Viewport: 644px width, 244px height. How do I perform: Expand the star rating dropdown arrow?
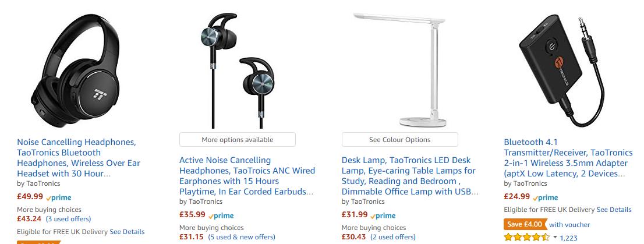555,238
